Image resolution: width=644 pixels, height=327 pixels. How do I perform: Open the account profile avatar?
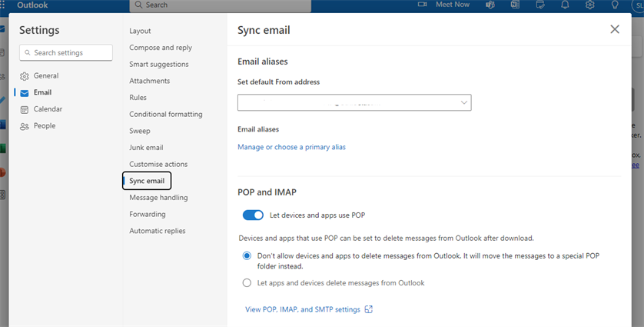[x=636, y=5]
